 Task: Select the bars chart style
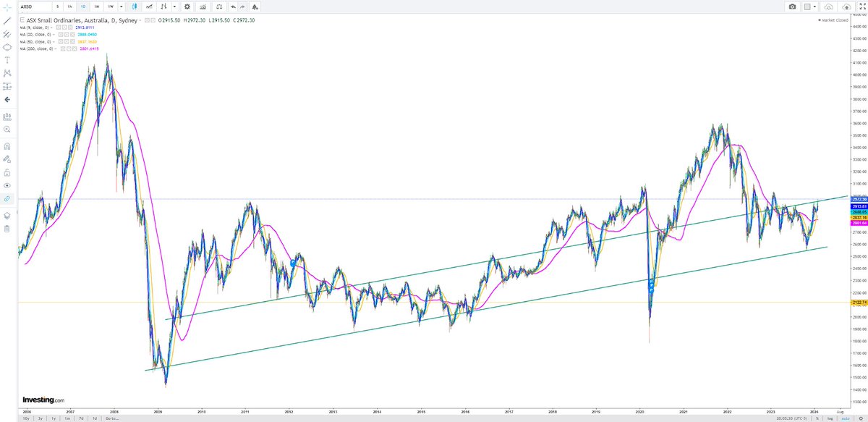163,7
